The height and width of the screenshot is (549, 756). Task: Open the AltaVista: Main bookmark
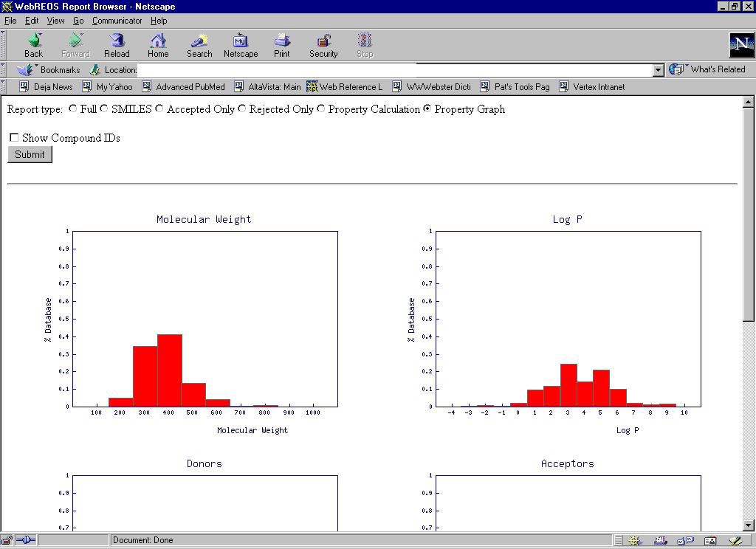(x=267, y=87)
